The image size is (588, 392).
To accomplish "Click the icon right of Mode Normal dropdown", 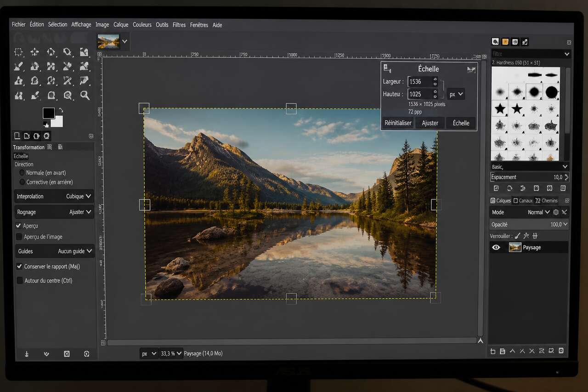I will pos(556,212).
